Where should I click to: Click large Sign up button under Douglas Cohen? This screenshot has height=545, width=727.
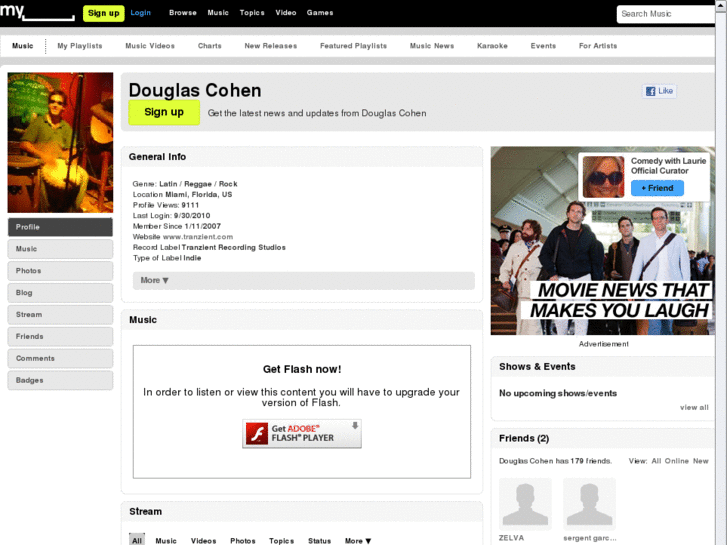point(164,112)
